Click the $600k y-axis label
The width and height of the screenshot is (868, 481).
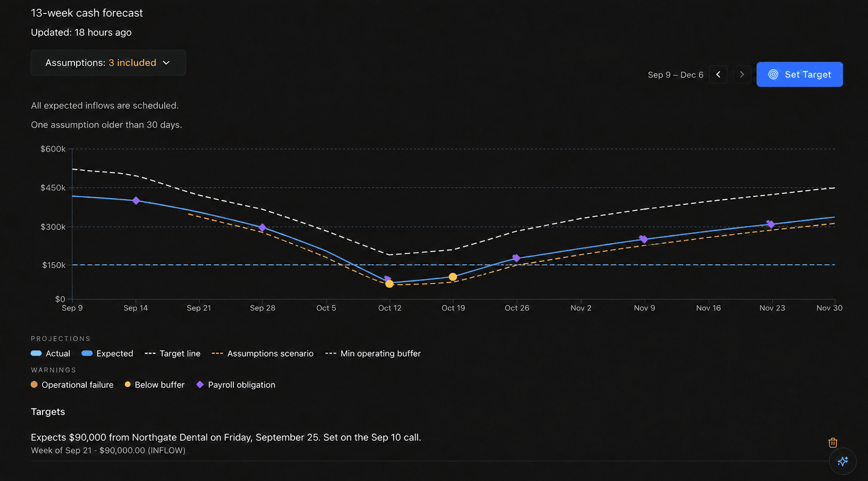click(53, 149)
